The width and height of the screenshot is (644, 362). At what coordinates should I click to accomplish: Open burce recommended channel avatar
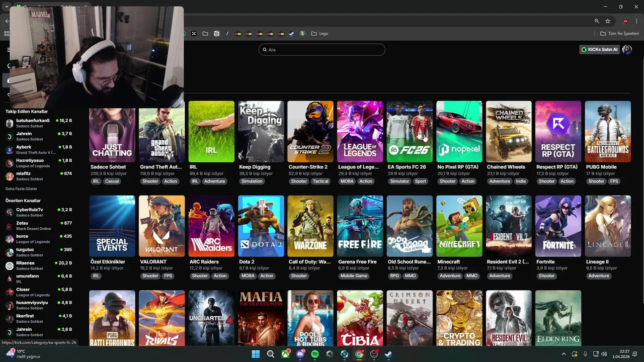tap(10, 239)
